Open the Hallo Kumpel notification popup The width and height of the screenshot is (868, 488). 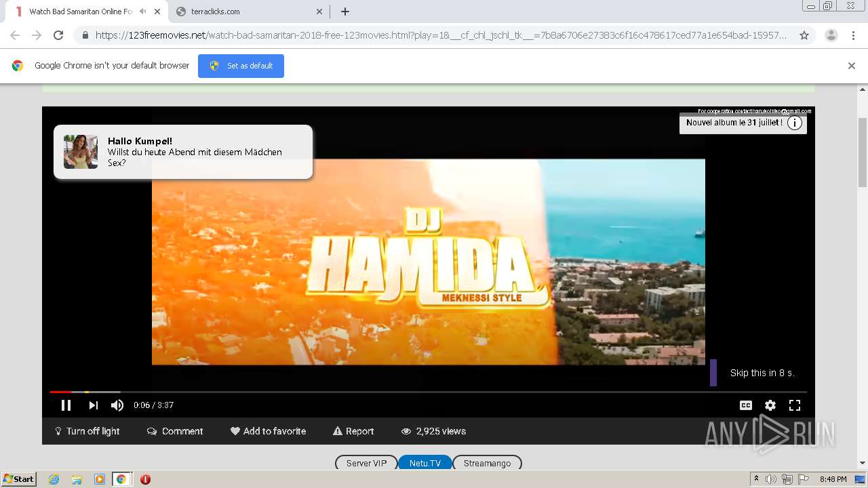(x=183, y=152)
